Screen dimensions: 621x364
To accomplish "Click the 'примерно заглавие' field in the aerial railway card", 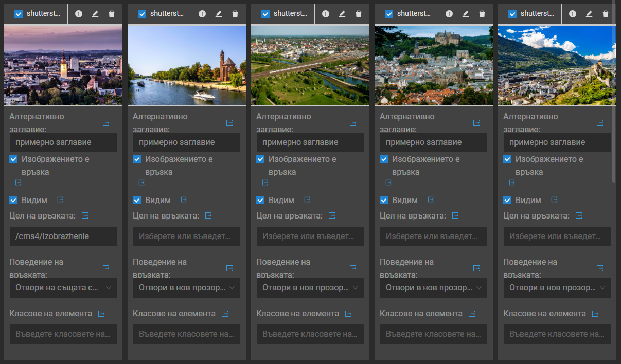I will [310, 142].
